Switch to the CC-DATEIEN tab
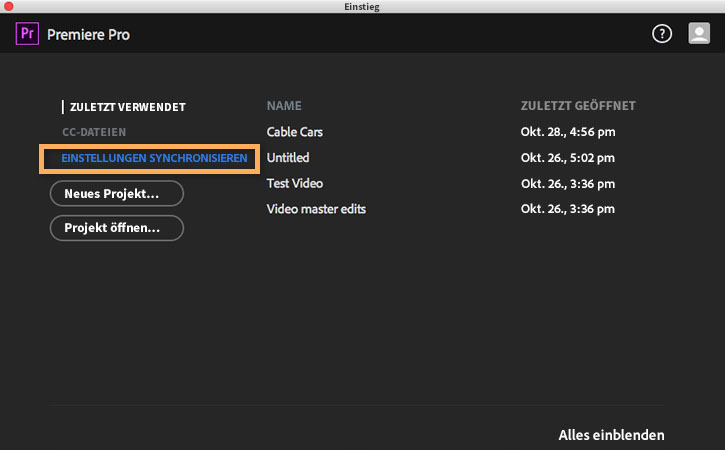This screenshot has height=450, width=725. click(x=94, y=132)
